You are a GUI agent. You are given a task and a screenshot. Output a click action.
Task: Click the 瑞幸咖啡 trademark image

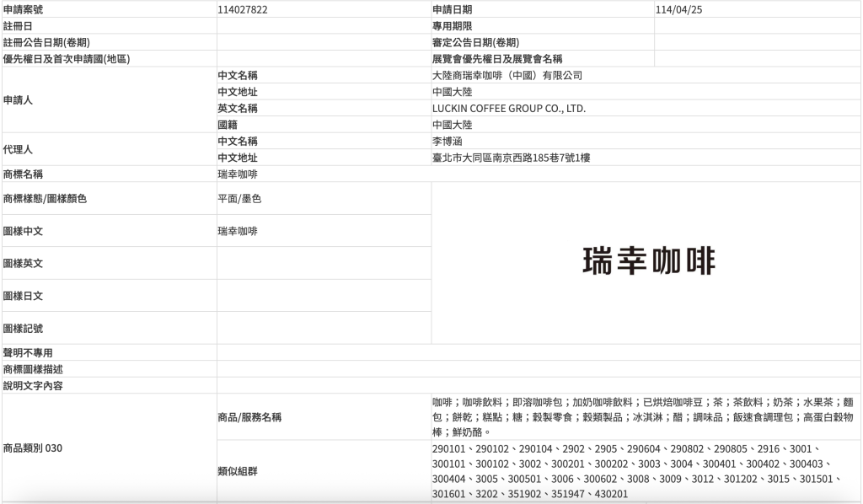(648, 262)
